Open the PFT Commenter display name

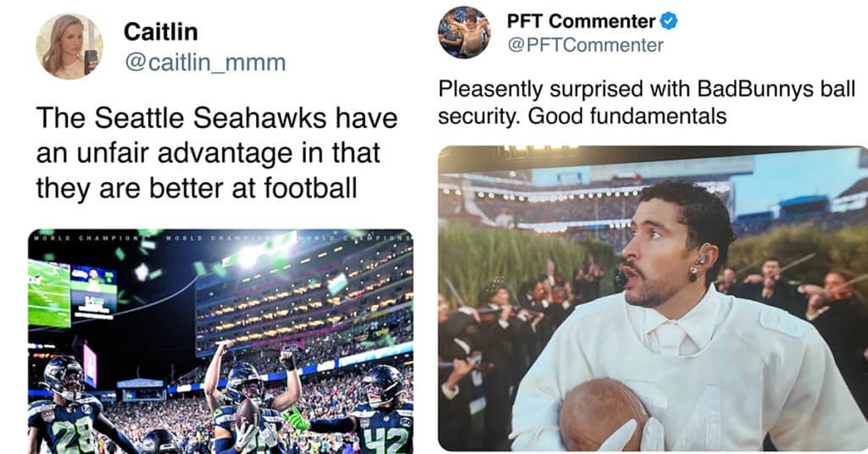point(581,21)
